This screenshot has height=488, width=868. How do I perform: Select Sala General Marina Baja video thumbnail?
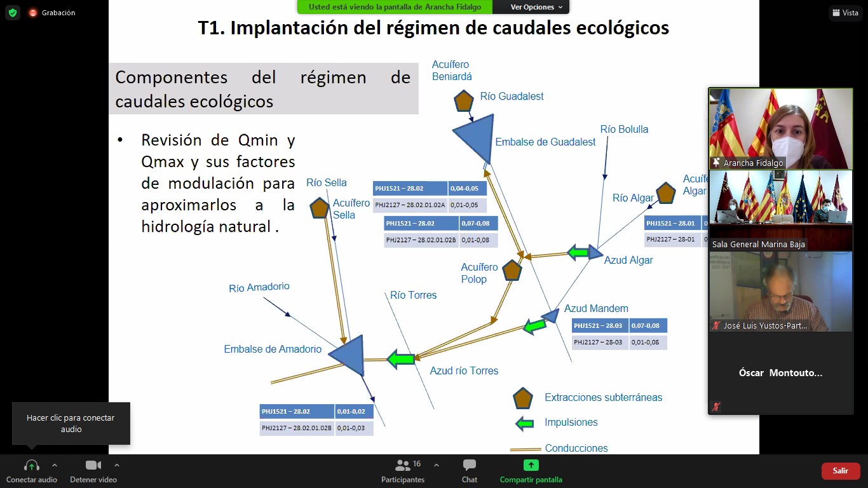click(x=781, y=210)
